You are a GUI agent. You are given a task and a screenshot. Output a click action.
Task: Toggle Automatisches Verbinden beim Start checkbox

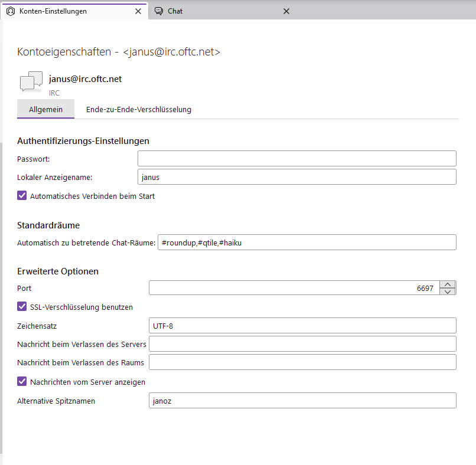click(x=22, y=196)
